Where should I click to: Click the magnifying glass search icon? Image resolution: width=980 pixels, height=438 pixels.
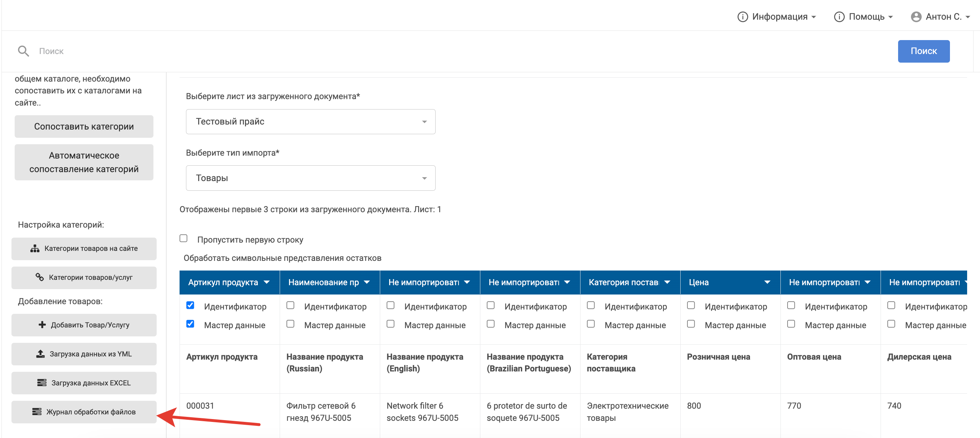tap(24, 51)
